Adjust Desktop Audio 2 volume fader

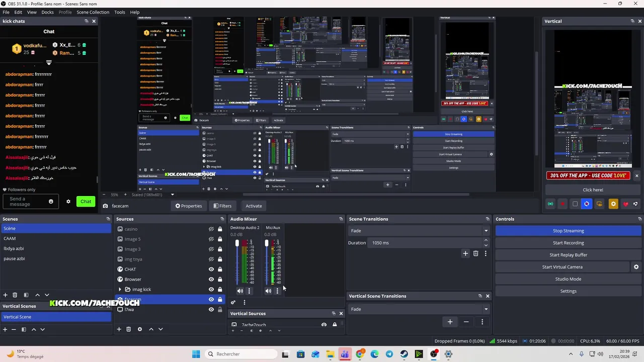(237, 244)
